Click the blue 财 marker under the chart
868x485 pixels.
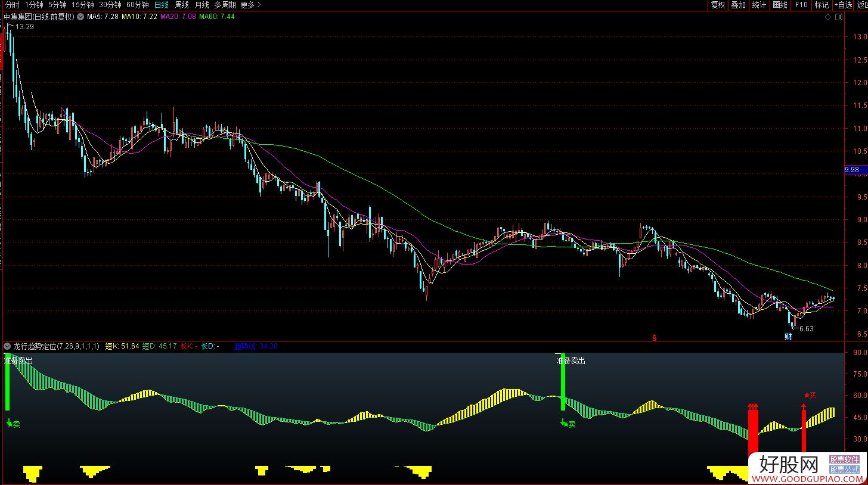[x=788, y=337]
